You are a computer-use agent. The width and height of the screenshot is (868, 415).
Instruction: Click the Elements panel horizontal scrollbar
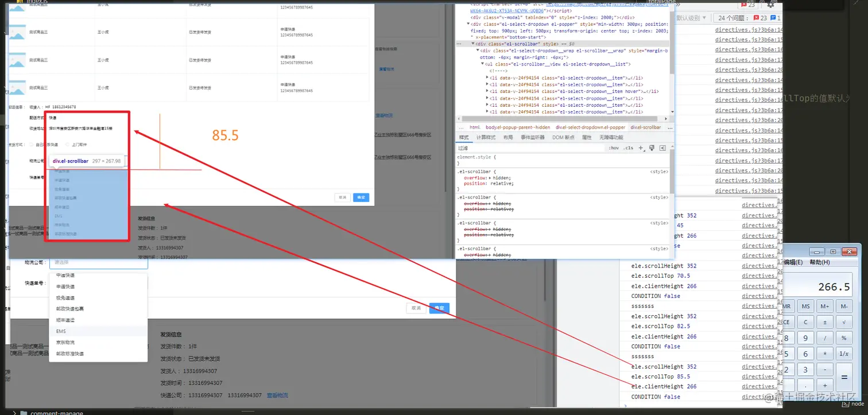561,118
